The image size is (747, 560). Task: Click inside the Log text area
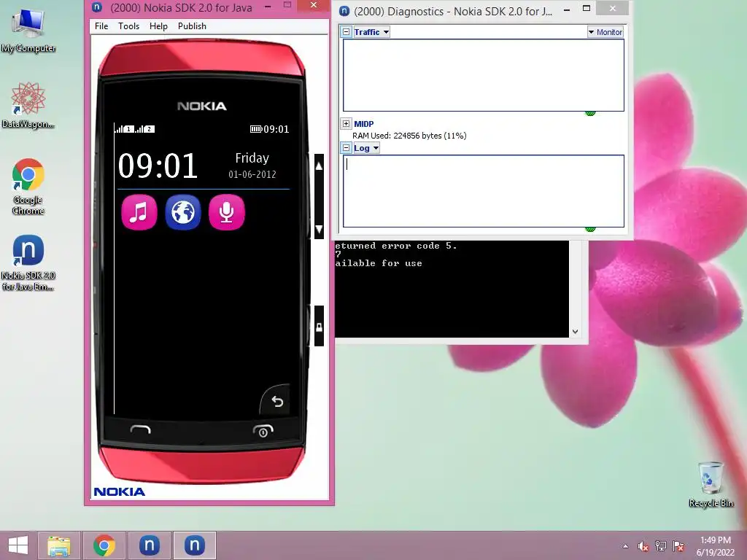pyautogui.click(x=484, y=191)
